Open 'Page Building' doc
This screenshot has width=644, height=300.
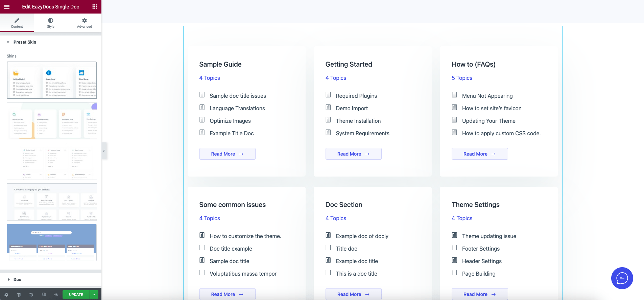[479, 274]
